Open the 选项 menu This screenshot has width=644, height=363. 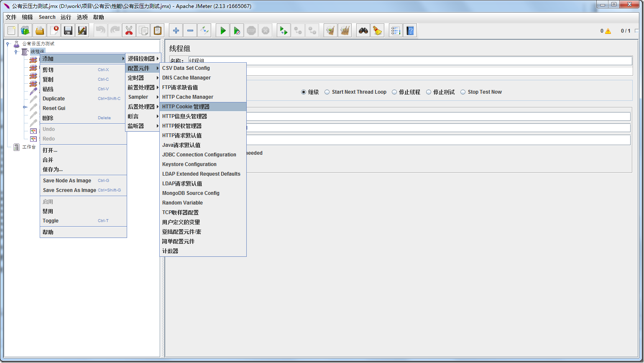pos(82,17)
